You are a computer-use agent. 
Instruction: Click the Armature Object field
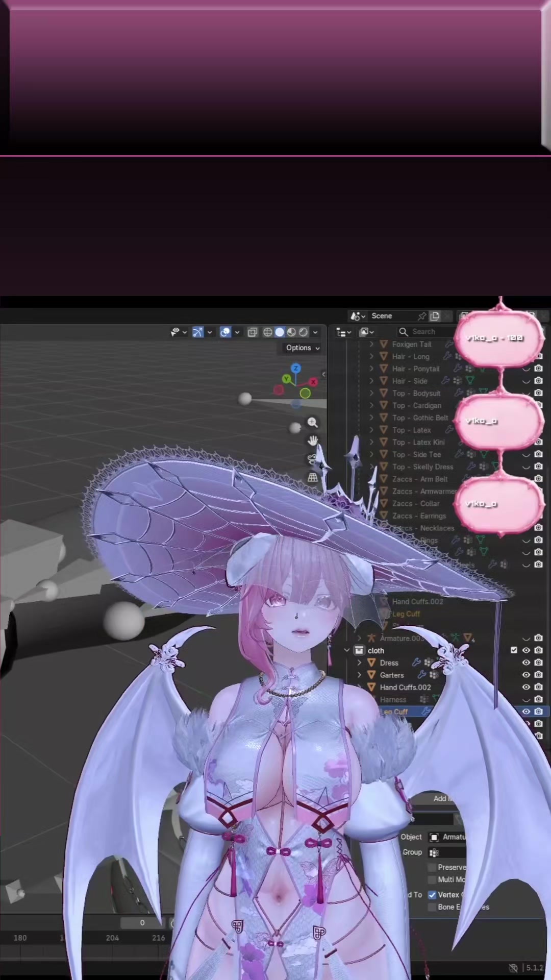coord(446,837)
